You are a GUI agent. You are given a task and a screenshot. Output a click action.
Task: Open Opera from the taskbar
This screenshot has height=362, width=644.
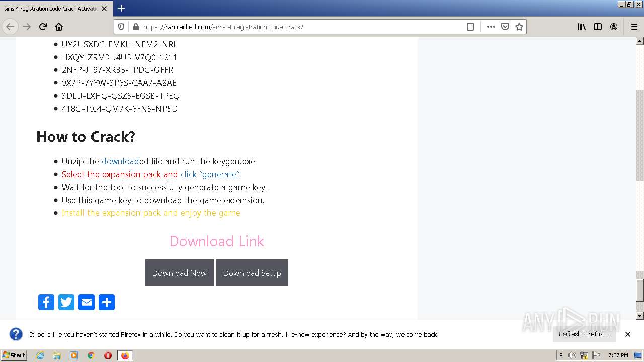click(108, 355)
